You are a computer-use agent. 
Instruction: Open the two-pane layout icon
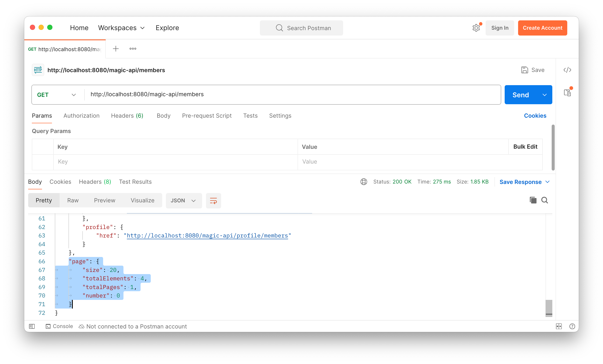point(559,326)
